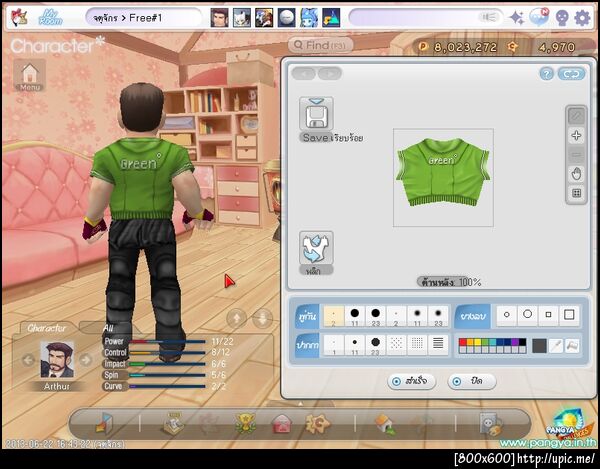The image size is (600, 469).
Task: Click the white cat avatar icon
Action: (242, 18)
